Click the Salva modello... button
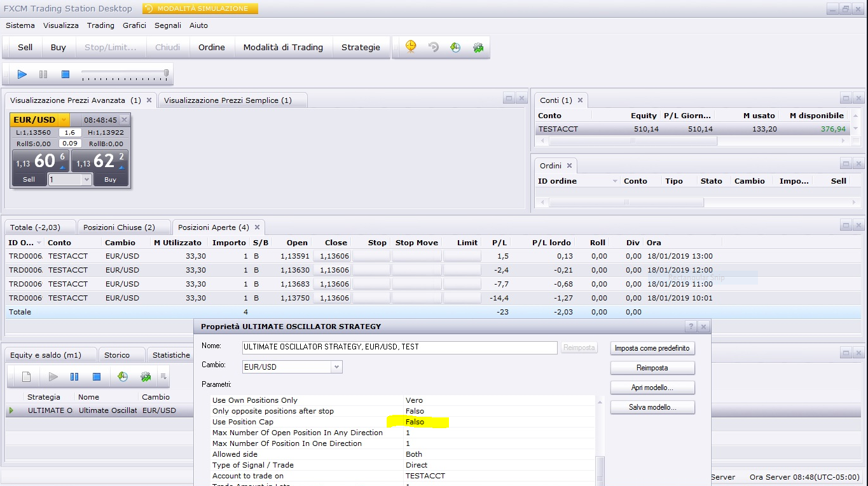 [x=652, y=407]
